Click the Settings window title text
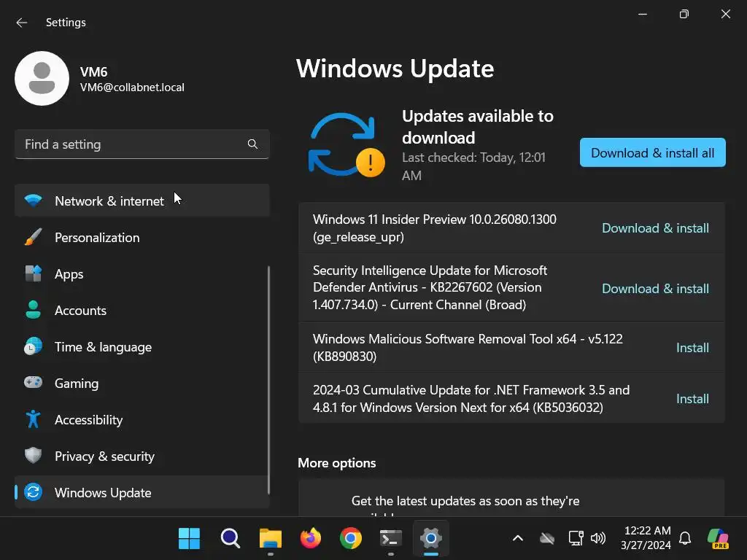This screenshot has height=560, width=747. pyautogui.click(x=66, y=23)
